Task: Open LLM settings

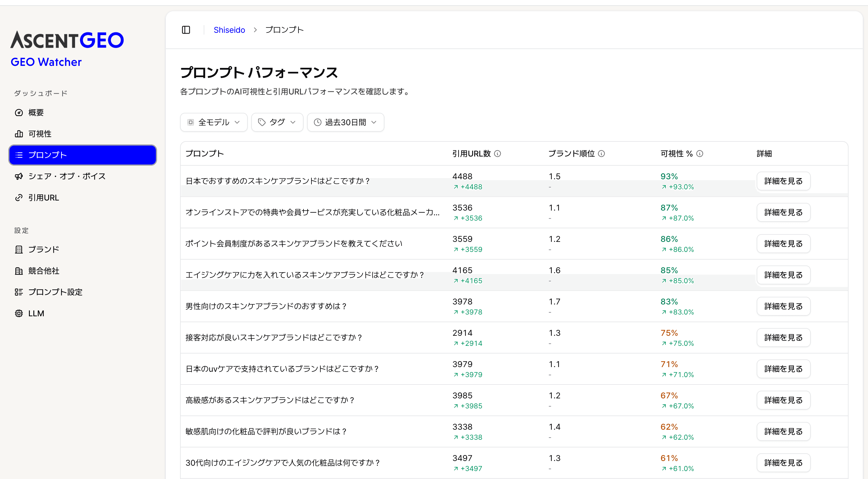Action: click(x=83, y=314)
